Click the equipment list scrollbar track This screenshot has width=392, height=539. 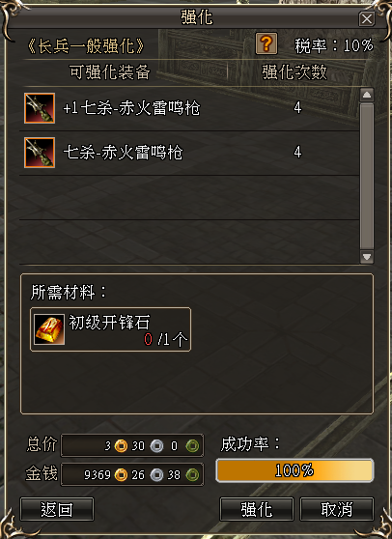367,176
